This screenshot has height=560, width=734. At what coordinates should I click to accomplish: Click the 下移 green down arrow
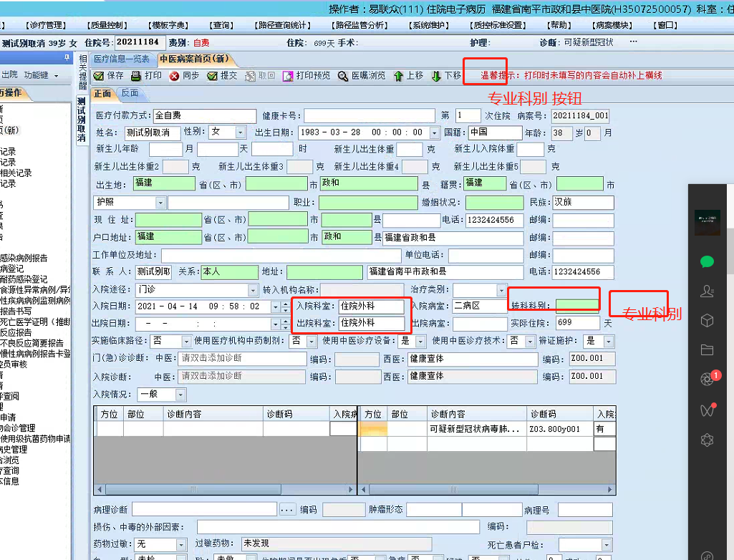click(x=436, y=76)
